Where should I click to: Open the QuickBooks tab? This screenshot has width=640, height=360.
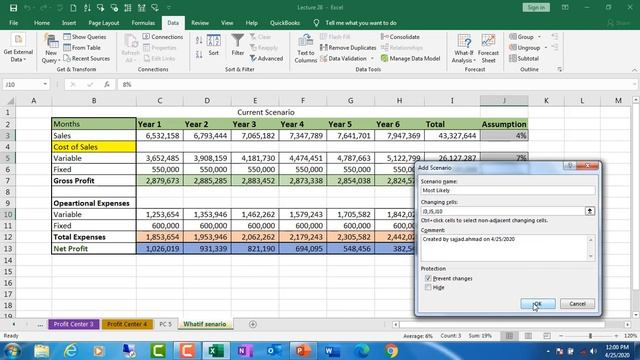pyautogui.click(x=285, y=23)
